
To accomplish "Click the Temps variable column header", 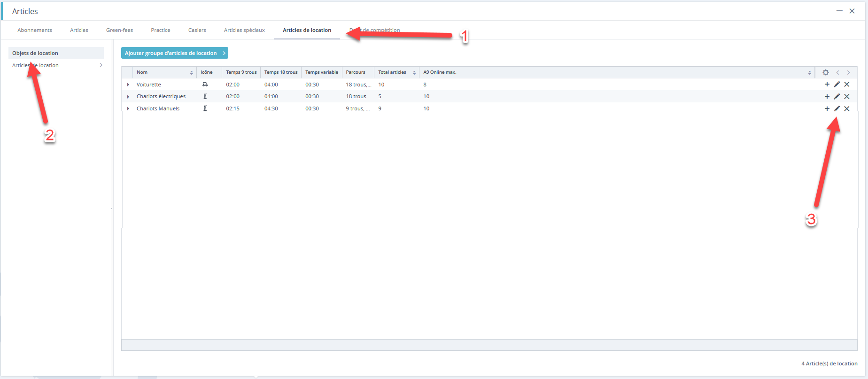I will pyautogui.click(x=322, y=72).
